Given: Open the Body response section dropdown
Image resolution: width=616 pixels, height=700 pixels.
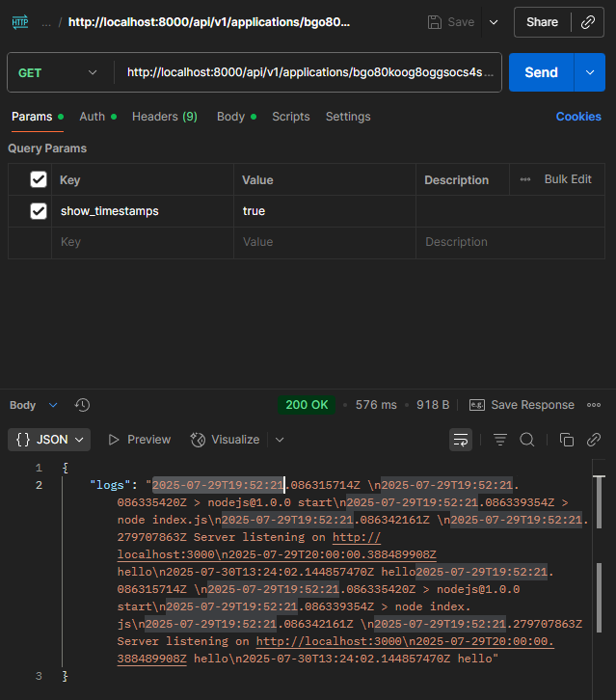Looking at the screenshot, I should (34, 405).
